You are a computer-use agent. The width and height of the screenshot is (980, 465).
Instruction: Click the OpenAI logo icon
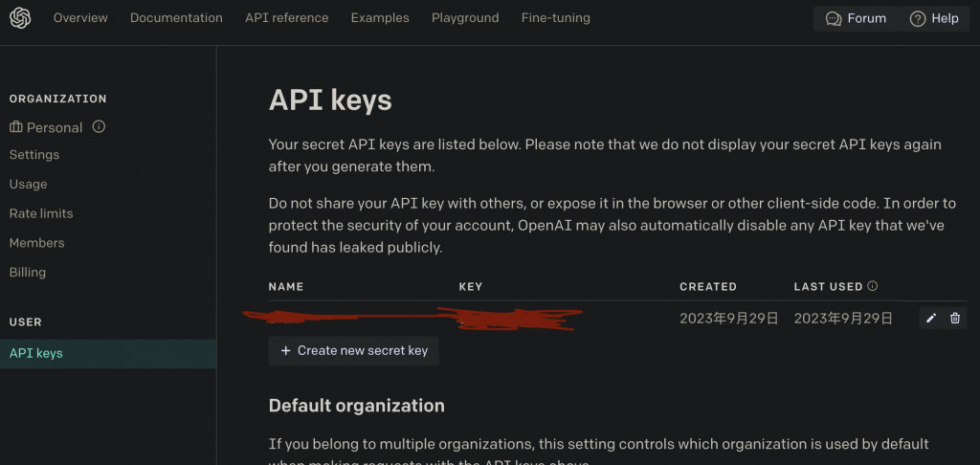pos(20,18)
